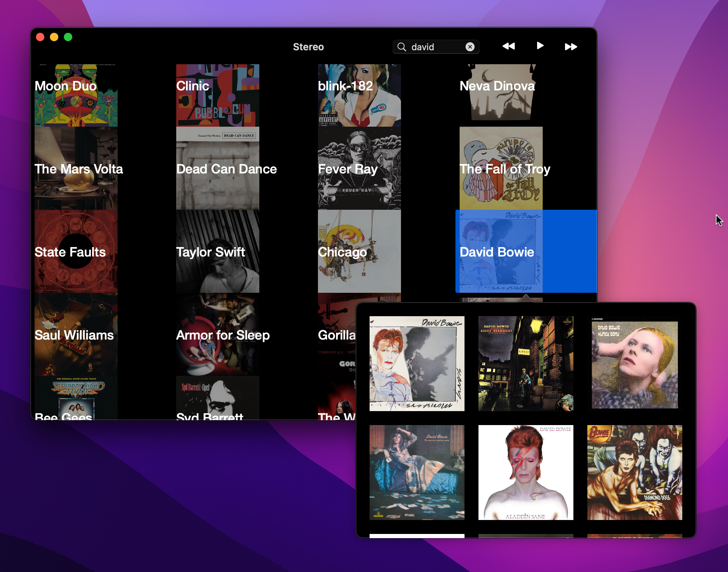Play the Aladdin Sane album cover
The width and height of the screenshot is (728, 572).
click(526, 473)
